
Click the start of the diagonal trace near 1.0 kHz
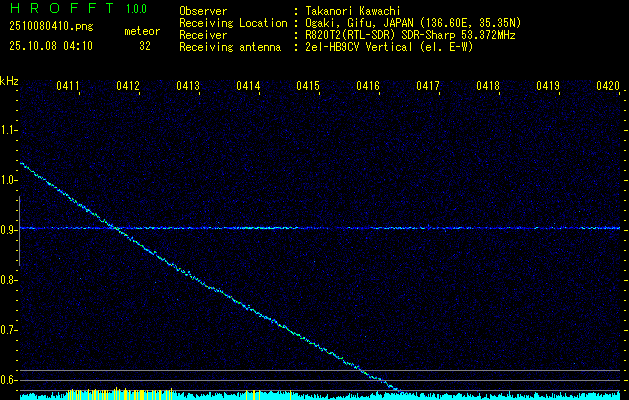[x=22, y=163]
